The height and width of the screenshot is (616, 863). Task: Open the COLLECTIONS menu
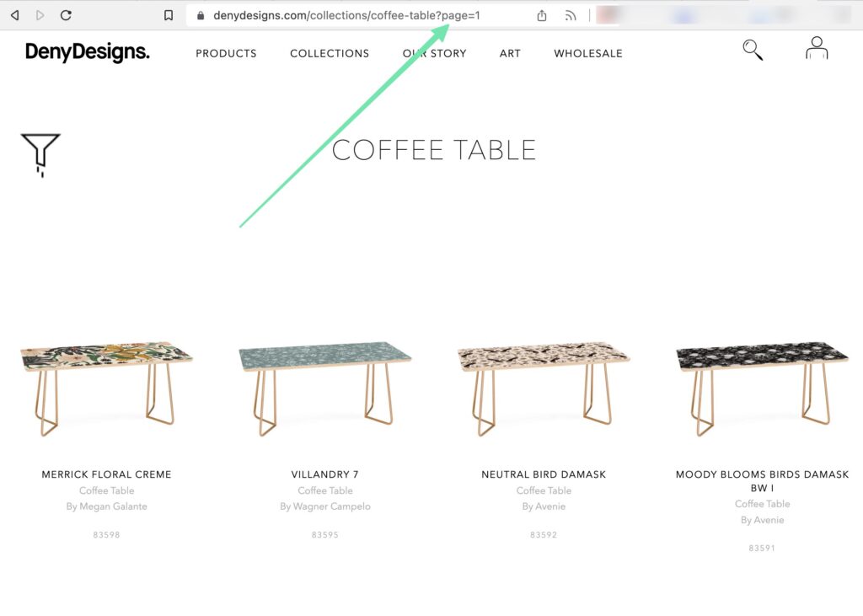(x=330, y=53)
